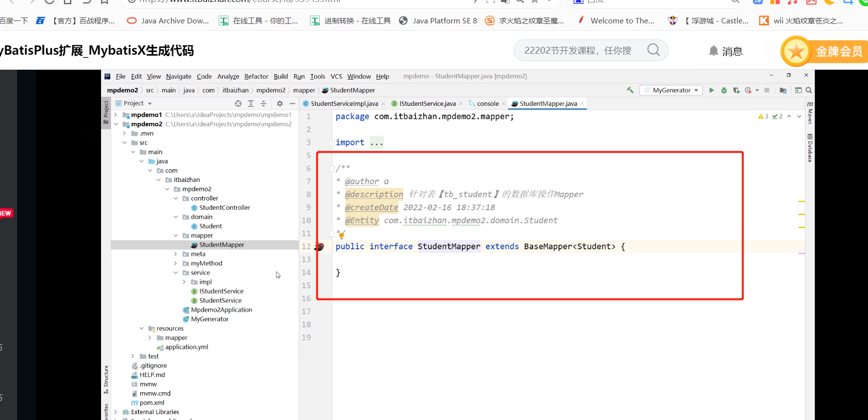Open the File menu
868x420 pixels.
pyautogui.click(x=121, y=76)
